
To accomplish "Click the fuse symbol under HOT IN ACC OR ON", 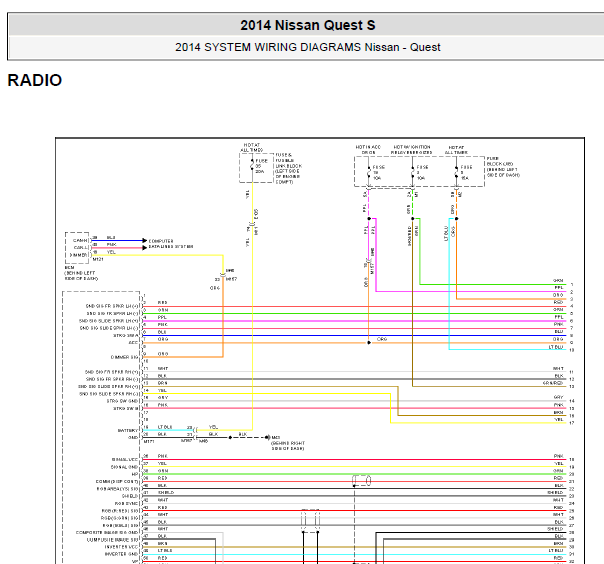I will [x=369, y=172].
